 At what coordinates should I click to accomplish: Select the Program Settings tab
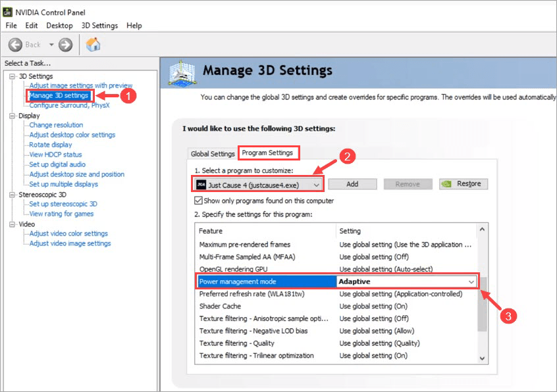tap(267, 153)
